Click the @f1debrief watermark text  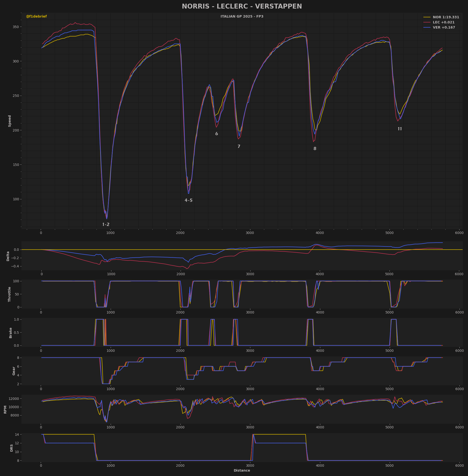tap(36, 17)
